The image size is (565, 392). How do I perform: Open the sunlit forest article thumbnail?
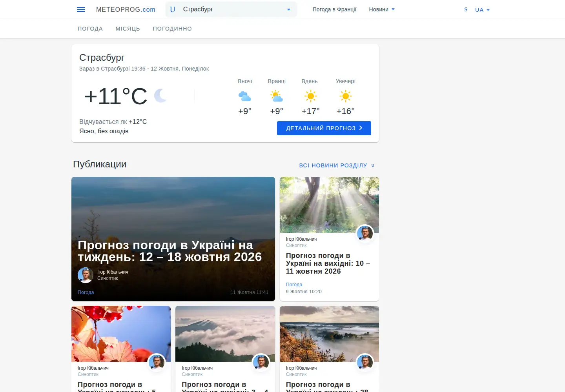pos(329,205)
